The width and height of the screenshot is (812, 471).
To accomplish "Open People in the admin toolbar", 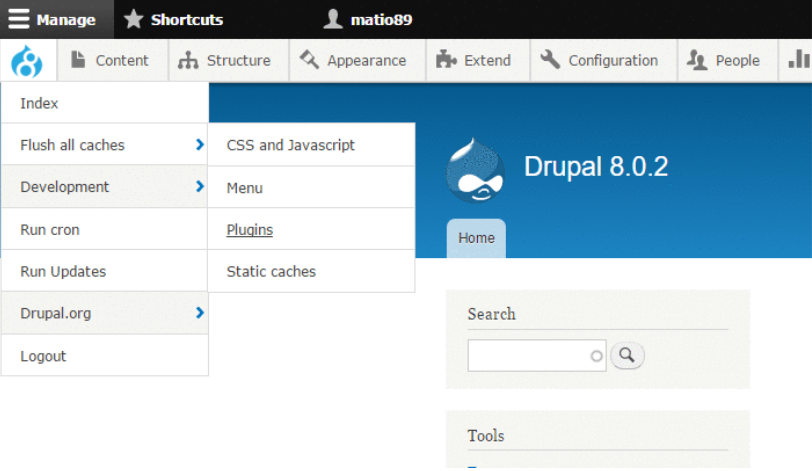I will (725, 61).
